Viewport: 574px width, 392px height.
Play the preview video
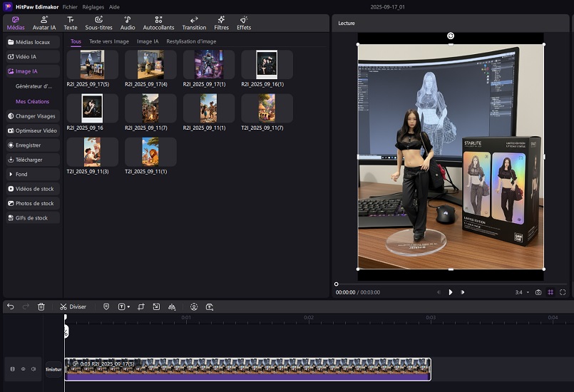pyautogui.click(x=451, y=292)
